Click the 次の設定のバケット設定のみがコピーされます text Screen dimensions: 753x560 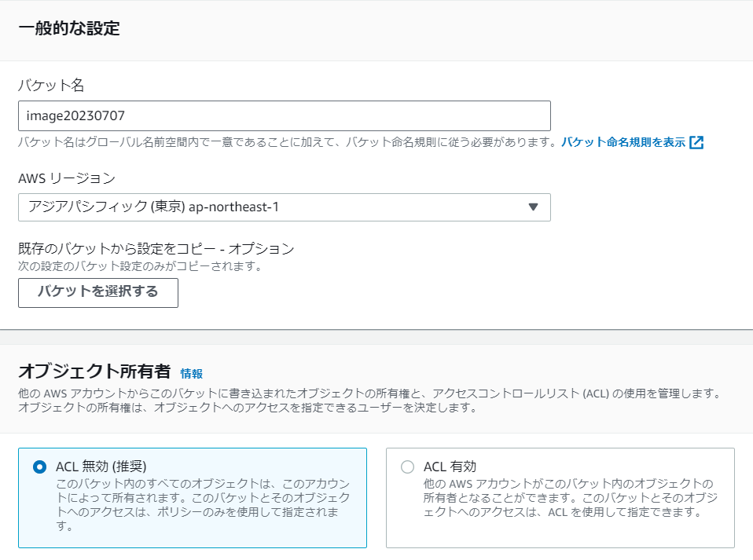(x=140, y=265)
